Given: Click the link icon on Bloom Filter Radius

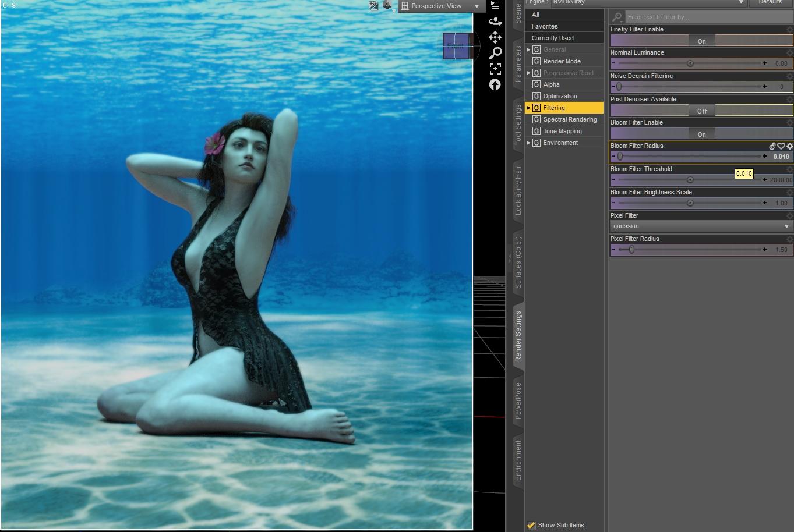Looking at the screenshot, I should [772, 146].
